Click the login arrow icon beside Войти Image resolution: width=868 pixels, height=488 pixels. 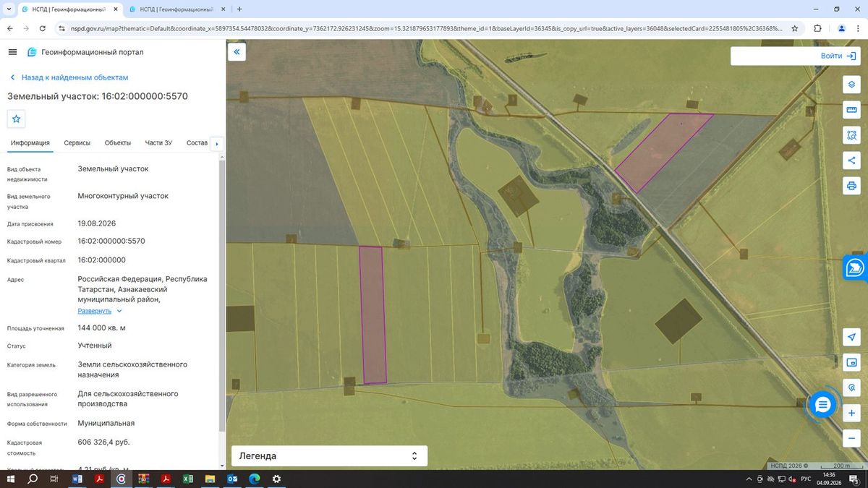851,56
